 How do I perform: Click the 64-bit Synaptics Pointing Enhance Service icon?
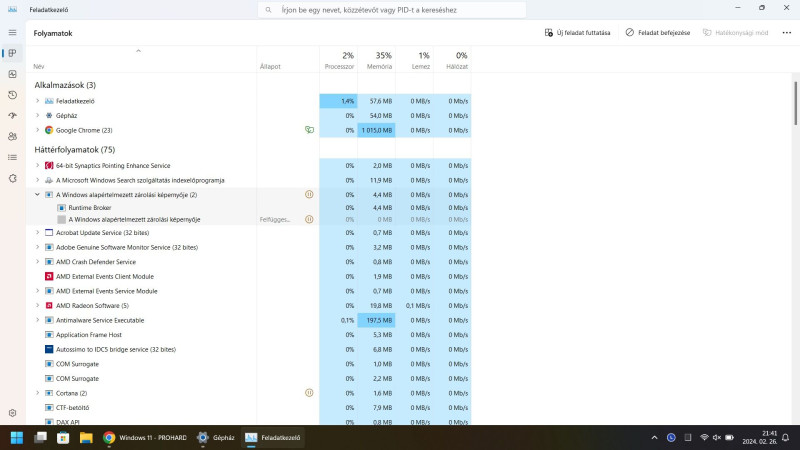[49, 165]
